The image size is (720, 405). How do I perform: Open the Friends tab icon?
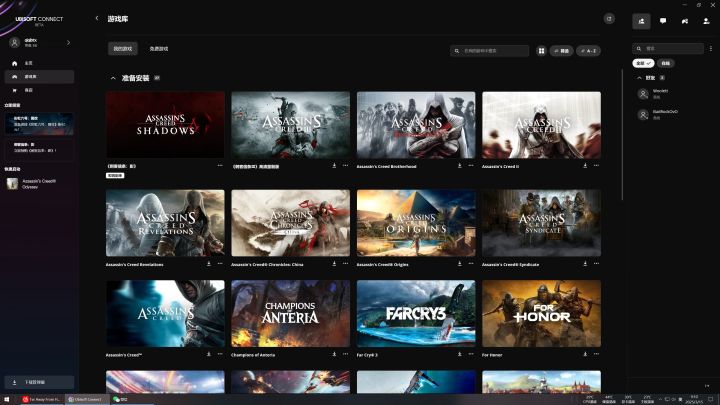coord(641,21)
